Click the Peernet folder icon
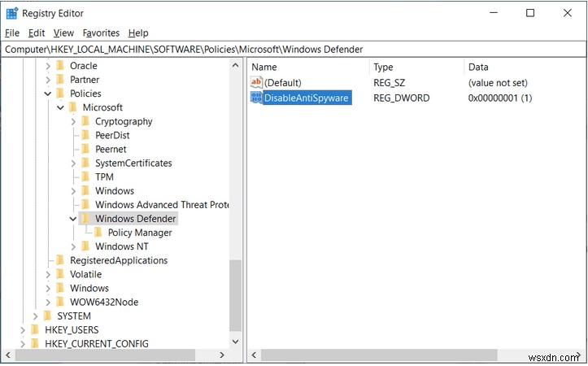Viewport: 588px width, 366px height. (86, 149)
